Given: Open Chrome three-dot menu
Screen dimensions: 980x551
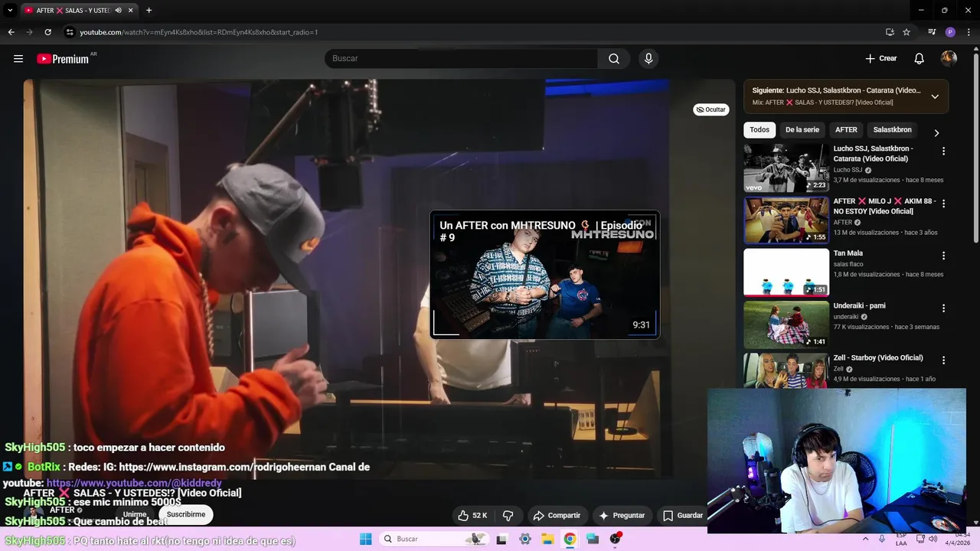Looking at the screenshot, I should coord(969,32).
